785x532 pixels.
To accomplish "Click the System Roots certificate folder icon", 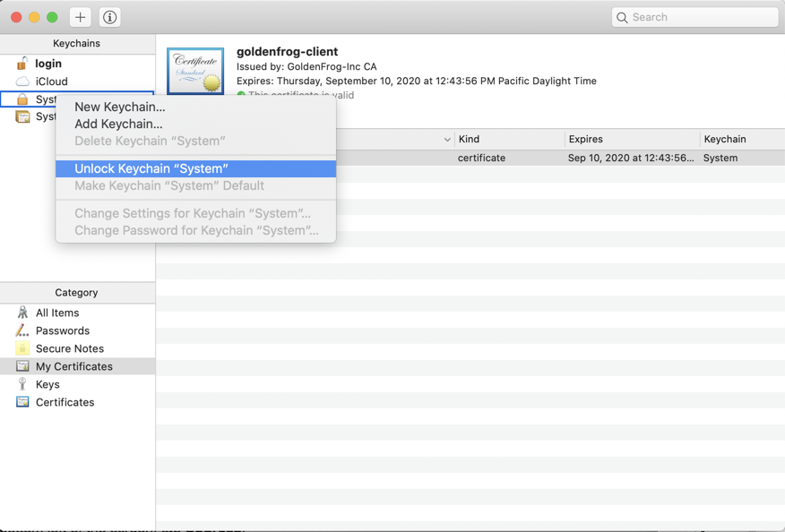I will pos(22,116).
